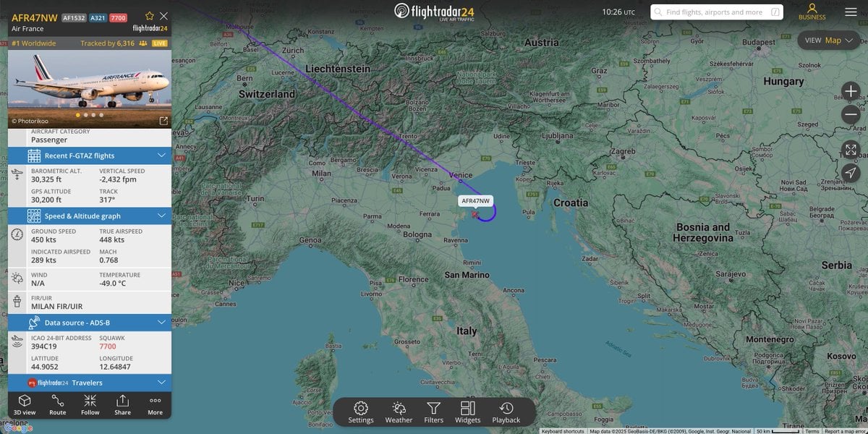Click the AF1532 flight number badge

coord(74,17)
